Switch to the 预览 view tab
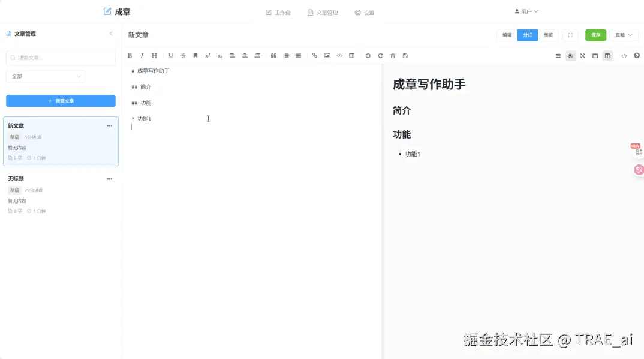644x359 pixels. point(548,35)
